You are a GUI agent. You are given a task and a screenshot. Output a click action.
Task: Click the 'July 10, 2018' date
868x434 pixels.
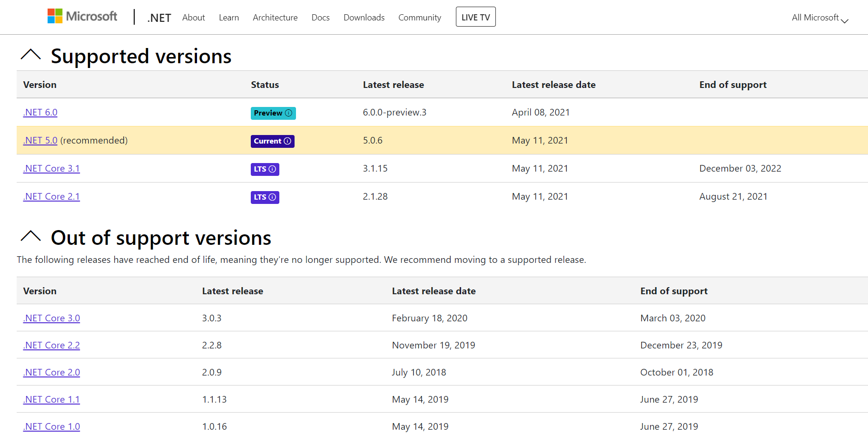click(419, 373)
